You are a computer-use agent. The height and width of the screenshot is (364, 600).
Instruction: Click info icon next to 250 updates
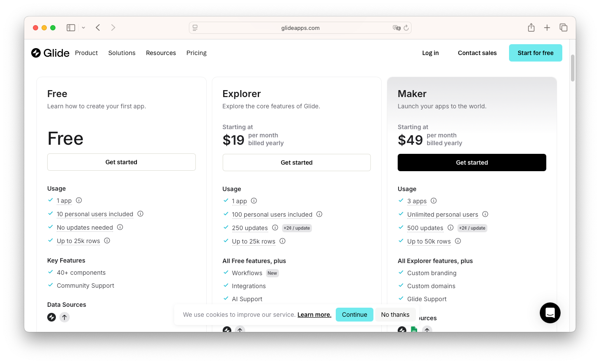pos(275,228)
